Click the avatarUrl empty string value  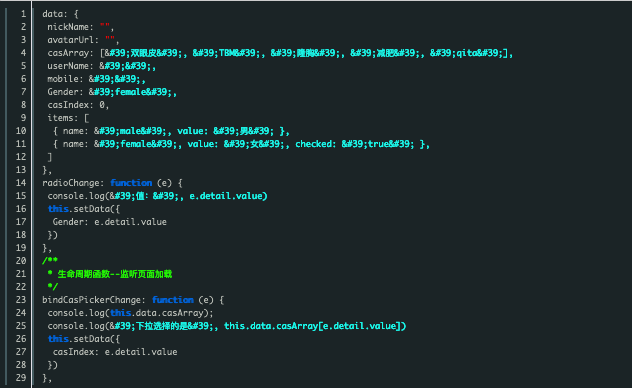(110, 39)
